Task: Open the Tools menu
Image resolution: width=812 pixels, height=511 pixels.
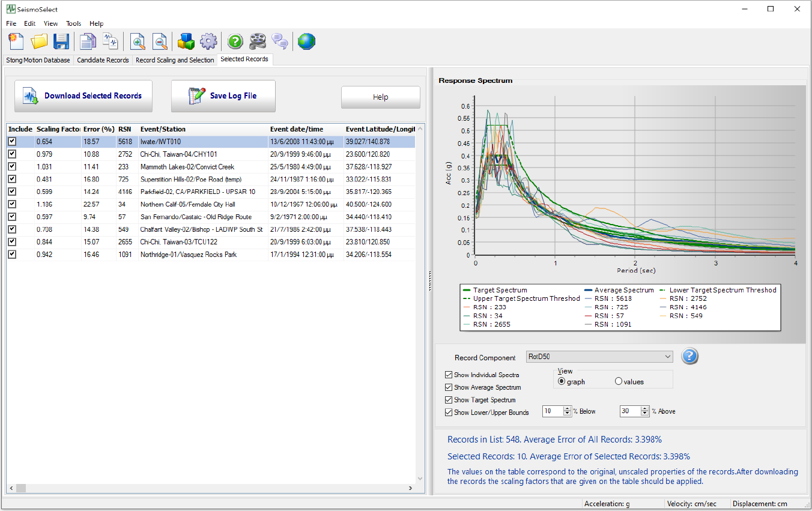Action: (74, 23)
